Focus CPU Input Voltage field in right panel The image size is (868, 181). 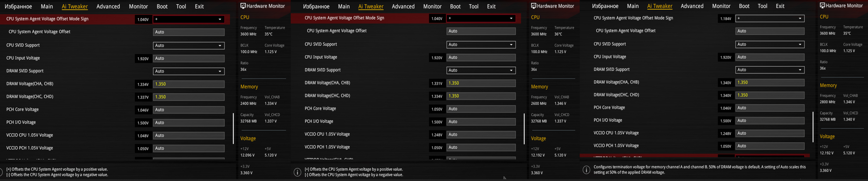[x=770, y=57]
